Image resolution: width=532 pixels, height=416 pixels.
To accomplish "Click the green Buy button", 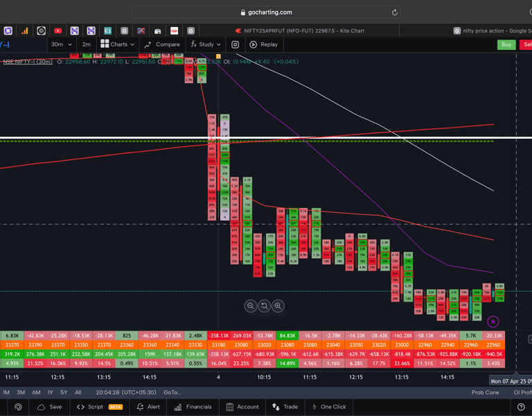I will [506, 44].
